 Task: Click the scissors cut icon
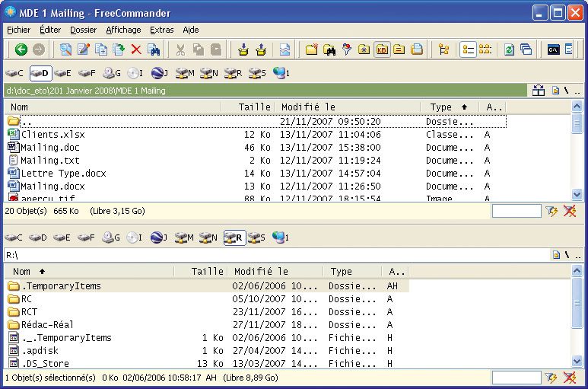click(180, 50)
